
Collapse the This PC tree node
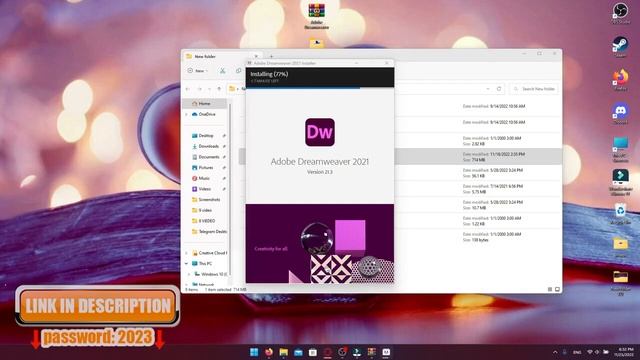pos(187,264)
